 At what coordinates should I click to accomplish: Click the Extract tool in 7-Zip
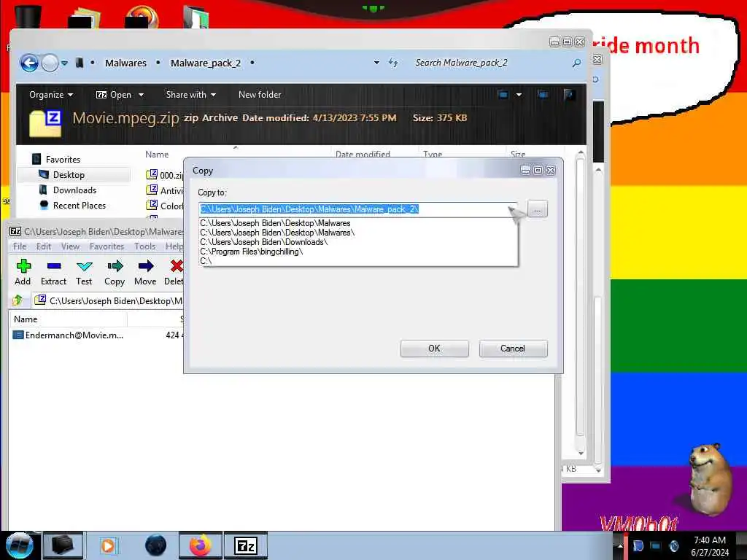(53, 273)
